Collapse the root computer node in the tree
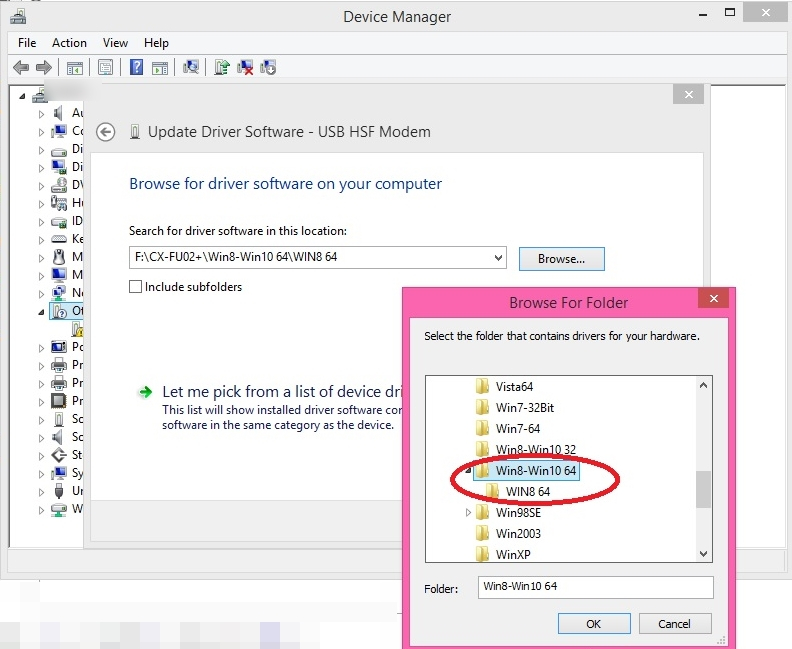The image size is (792, 649). 22,95
